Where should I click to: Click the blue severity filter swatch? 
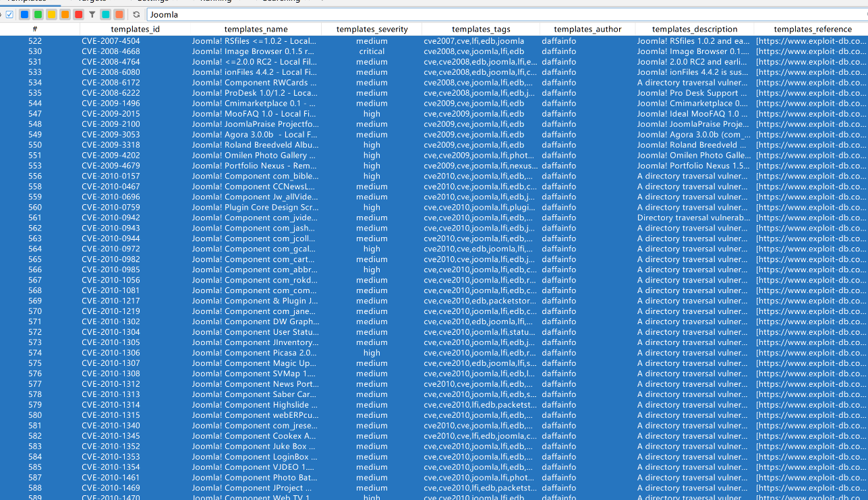point(24,14)
